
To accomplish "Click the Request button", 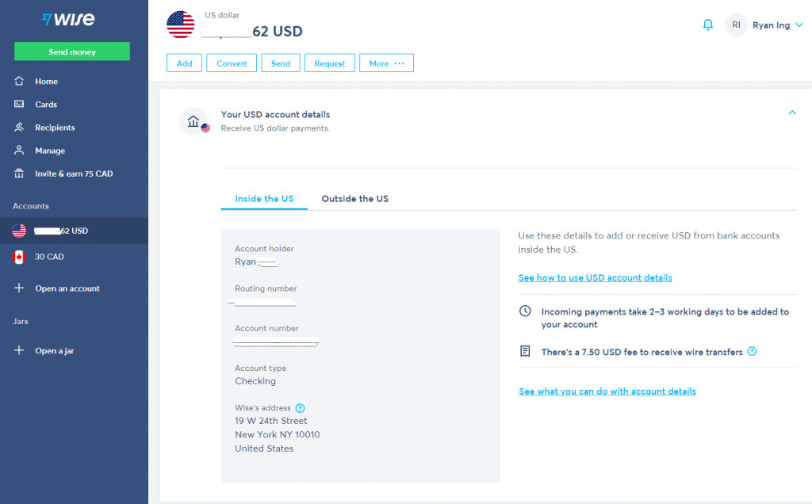I will 330,63.
